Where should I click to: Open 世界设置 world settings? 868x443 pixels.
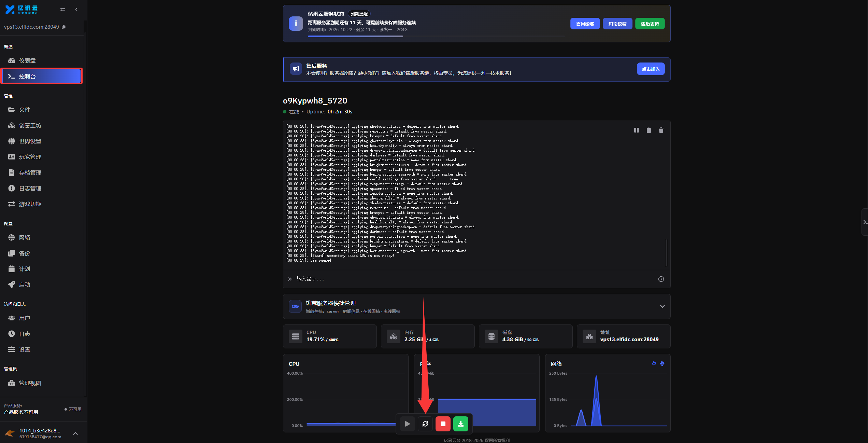click(x=42, y=141)
